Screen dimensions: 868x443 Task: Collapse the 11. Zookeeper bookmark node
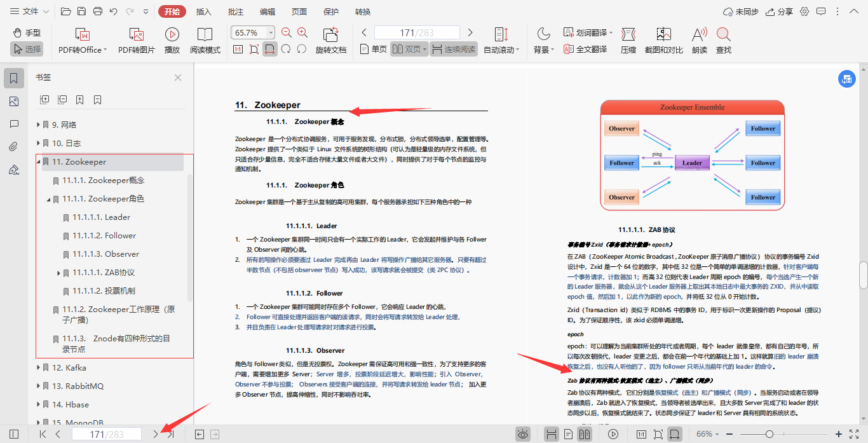[x=39, y=161]
